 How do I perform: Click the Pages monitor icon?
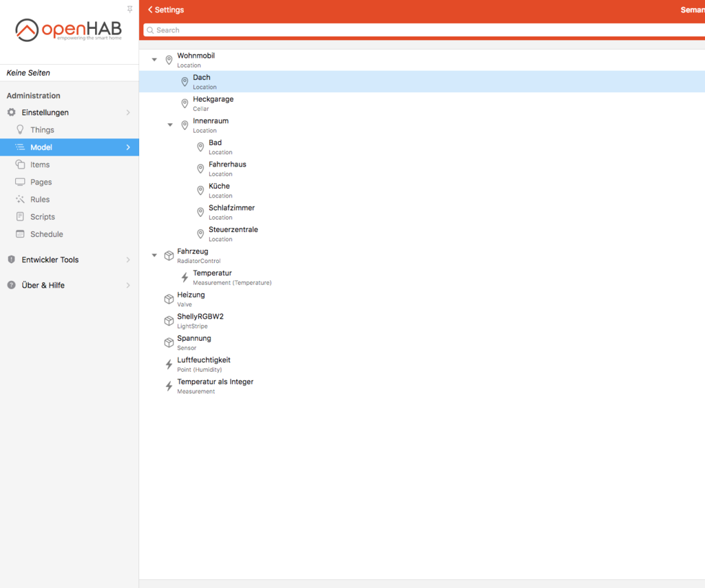(20, 182)
